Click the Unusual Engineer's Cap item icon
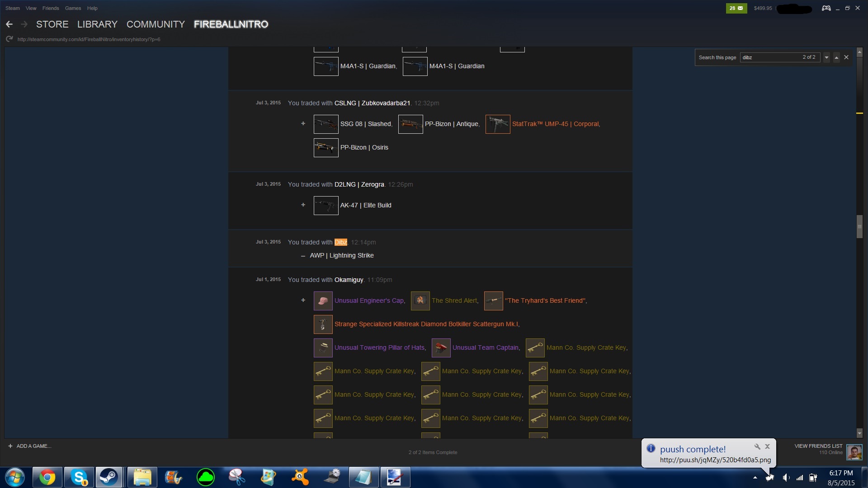Screen dimensions: 868x488 tap(323, 300)
